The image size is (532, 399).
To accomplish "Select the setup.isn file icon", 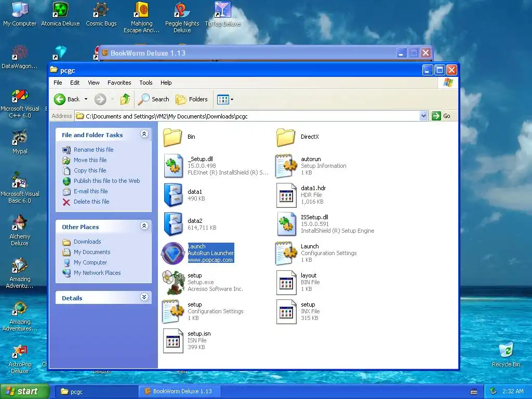I will tap(173, 340).
